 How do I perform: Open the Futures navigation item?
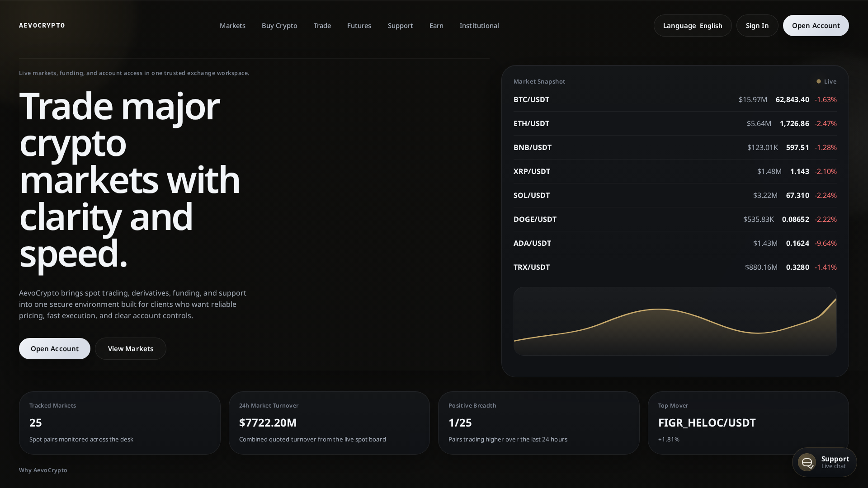click(359, 25)
